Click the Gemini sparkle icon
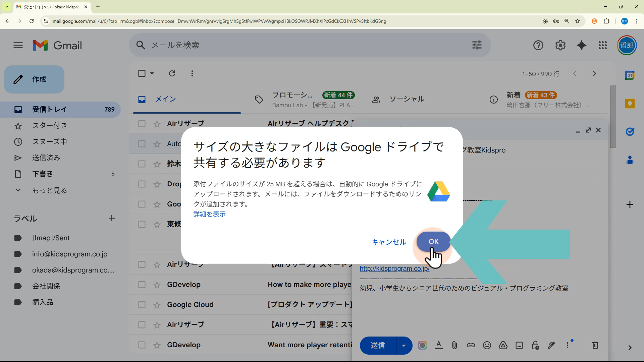 point(581,45)
